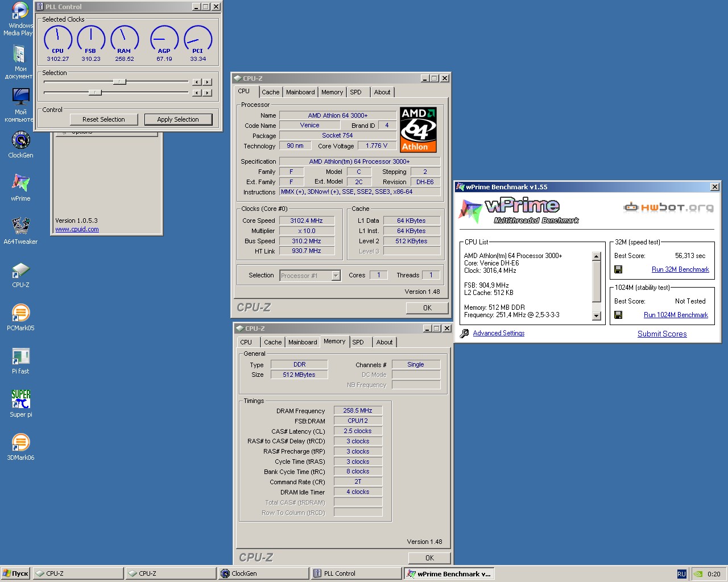Click the CPU clock gauge in PLL Control
Screen dimensions: 728x582
(x=57, y=40)
